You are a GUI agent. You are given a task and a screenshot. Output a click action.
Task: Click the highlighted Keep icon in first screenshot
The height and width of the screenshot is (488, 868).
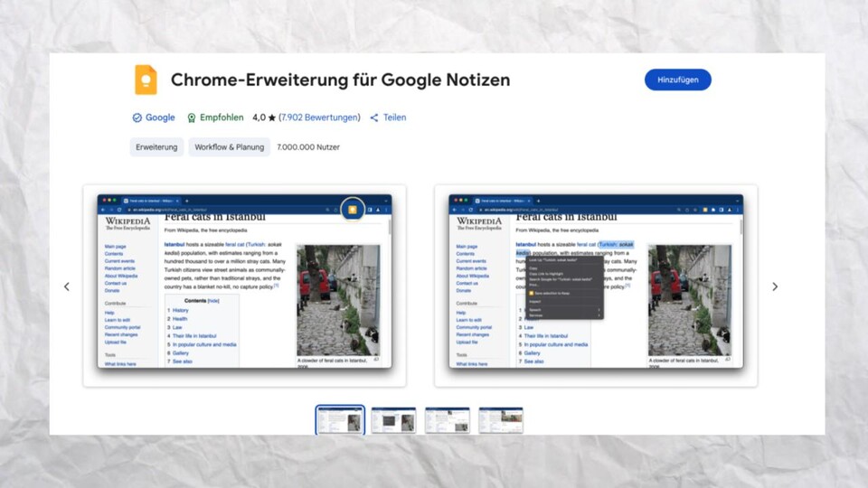pos(353,209)
